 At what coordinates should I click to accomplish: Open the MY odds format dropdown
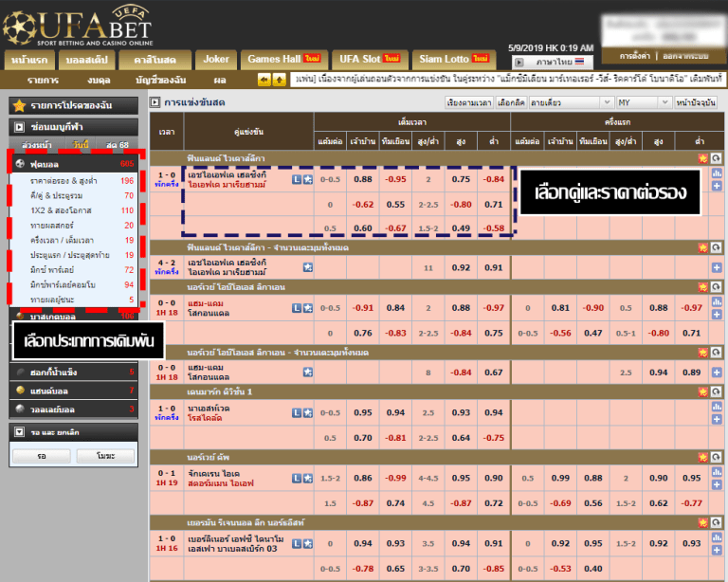point(644,102)
